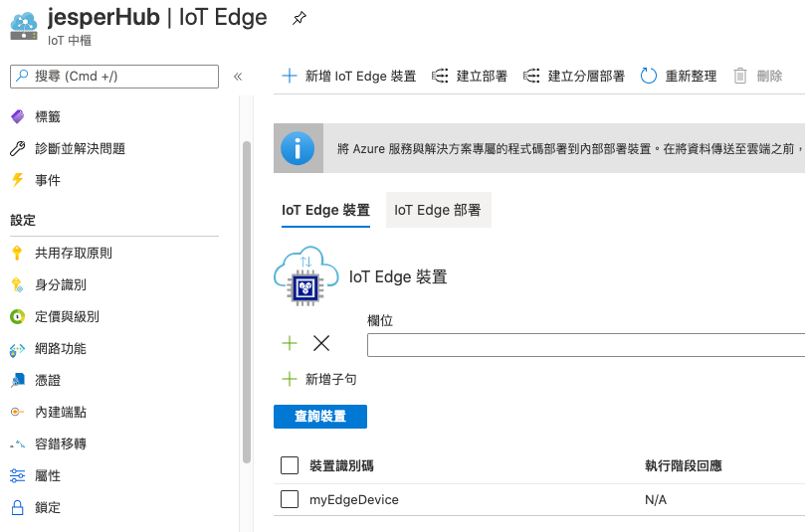Open 診斷並解決問題 in the sidebar
This screenshot has height=532, width=805.
(80, 148)
